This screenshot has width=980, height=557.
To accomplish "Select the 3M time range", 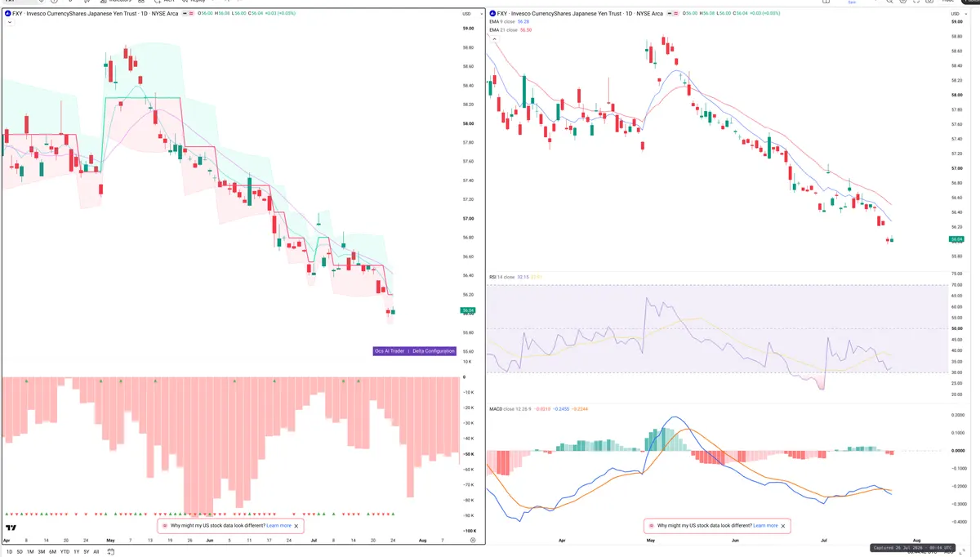I will click(x=42, y=551).
